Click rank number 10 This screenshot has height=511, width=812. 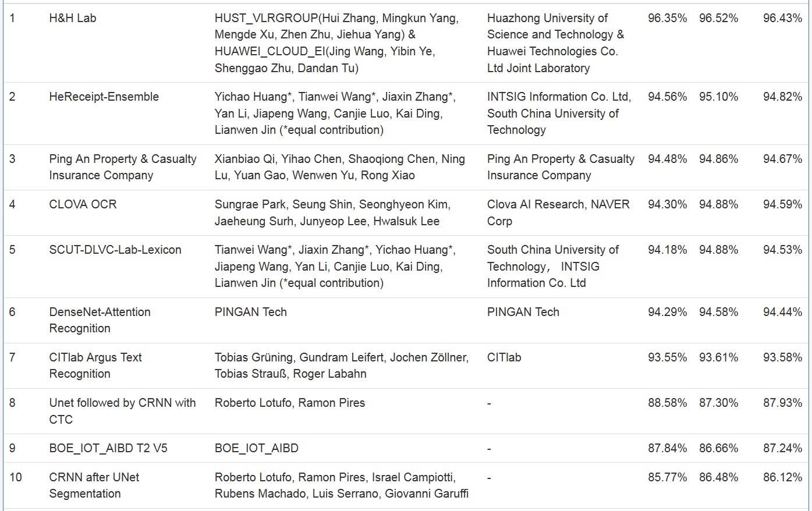click(16, 477)
